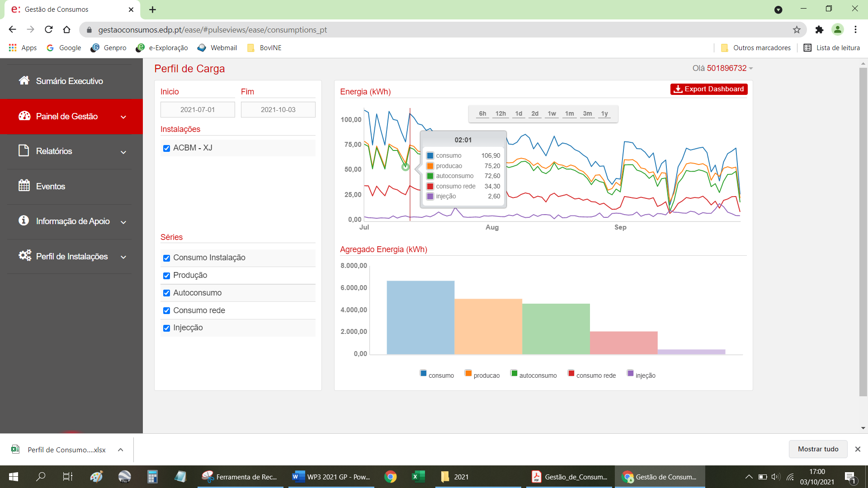This screenshot has height=488, width=868.
Task: Open the Olá 501896732 user dropdown
Action: (722, 68)
